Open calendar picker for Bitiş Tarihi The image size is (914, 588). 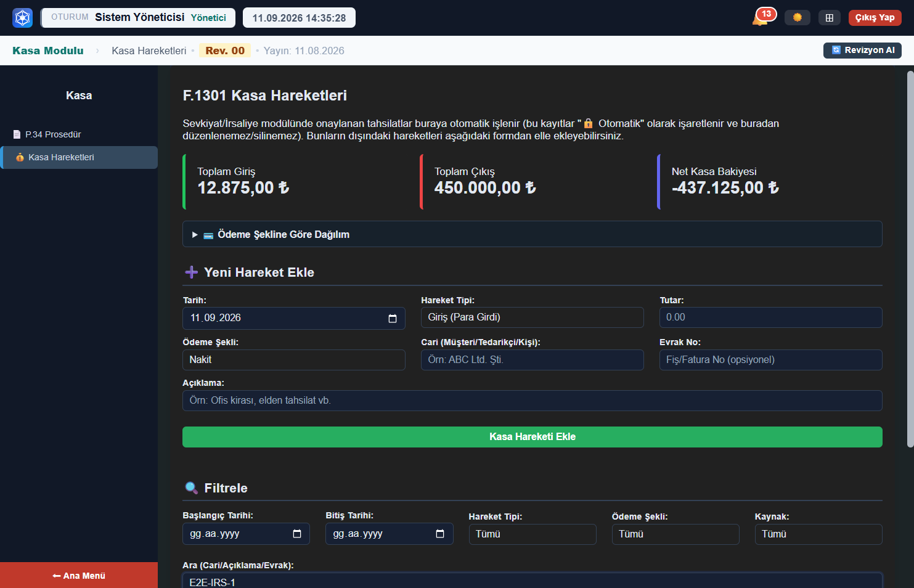[x=440, y=534]
